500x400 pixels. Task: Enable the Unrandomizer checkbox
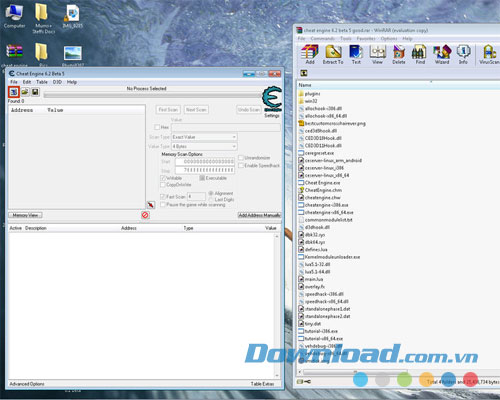tap(241, 158)
